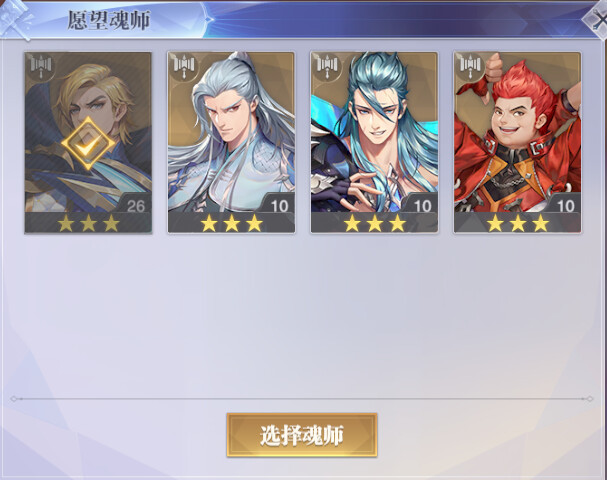Click the three-star rating under the red-haired hero
Image resolution: width=607 pixels, height=480 pixels.
coord(518,223)
